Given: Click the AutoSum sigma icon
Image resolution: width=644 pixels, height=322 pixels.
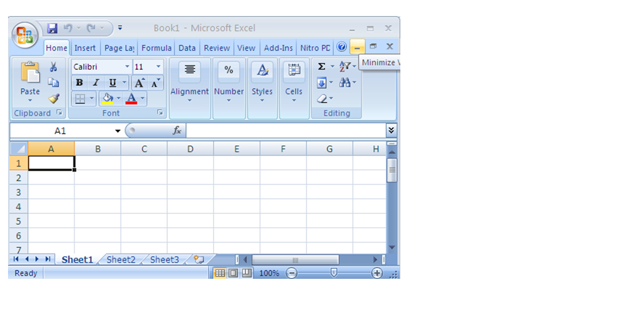Looking at the screenshot, I should pos(321,67).
